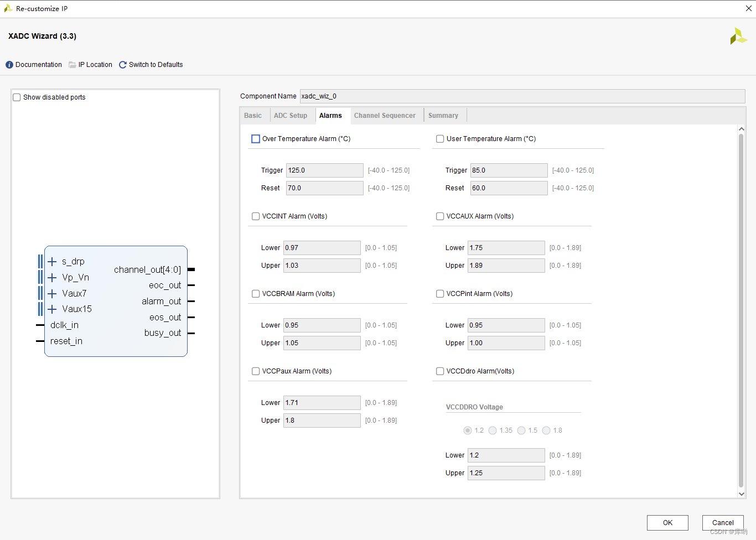Click User Temperature Reset field 60.0
Viewport: 756px width, 540px height.
[509, 188]
